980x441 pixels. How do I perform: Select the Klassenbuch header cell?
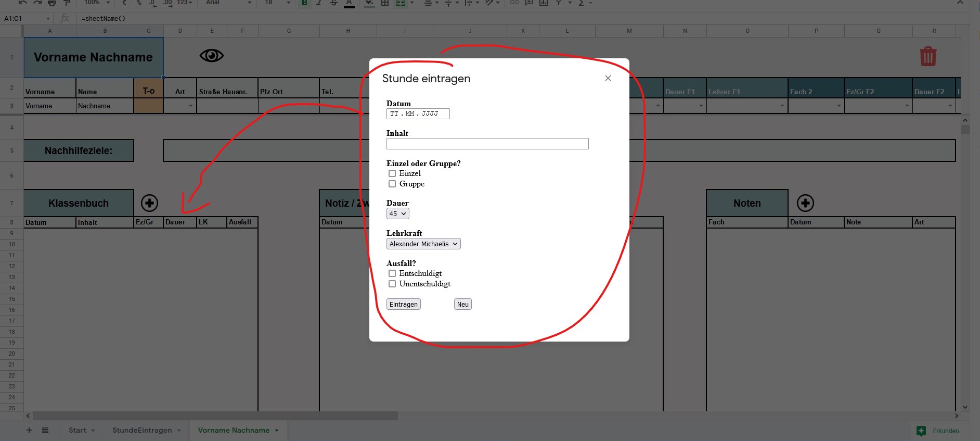pyautogui.click(x=79, y=203)
